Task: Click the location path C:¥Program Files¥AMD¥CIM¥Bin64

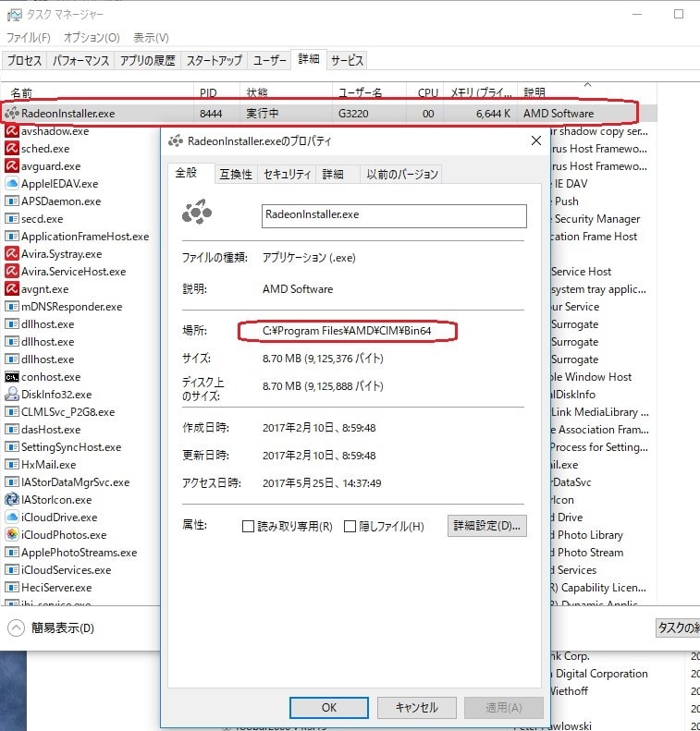Action: coord(347,331)
